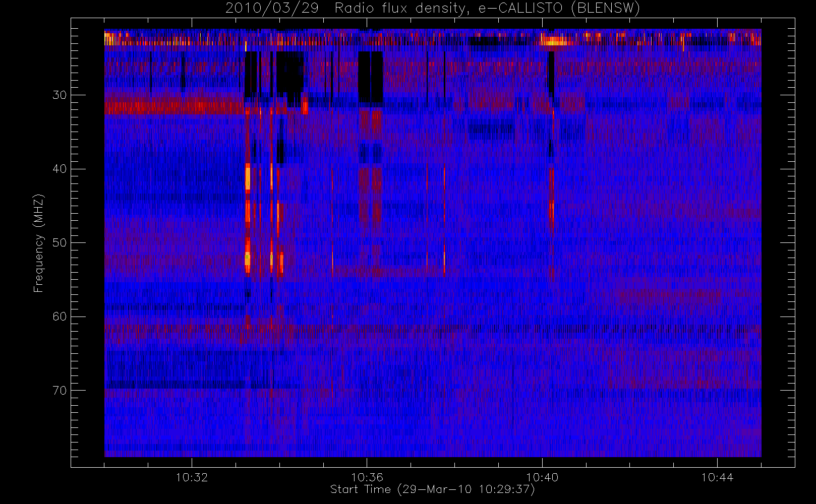Click the 50 MHz frequency tick label

60,243
